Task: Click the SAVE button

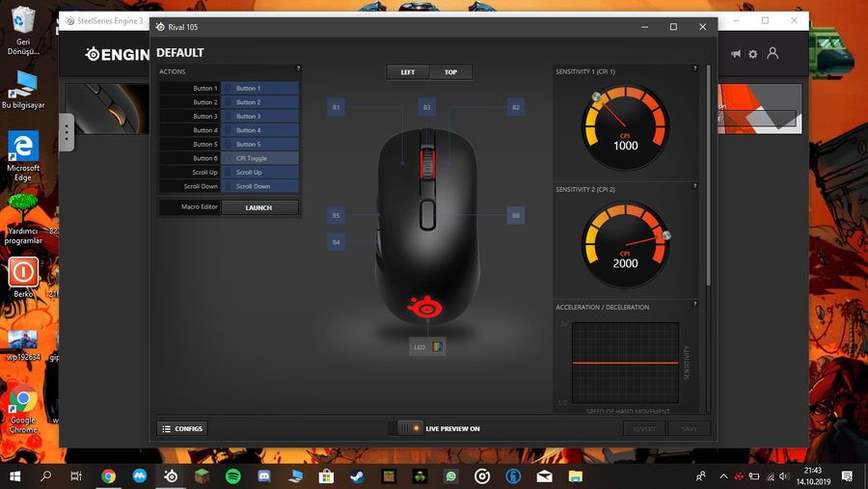Action: click(x=690, y=428)
